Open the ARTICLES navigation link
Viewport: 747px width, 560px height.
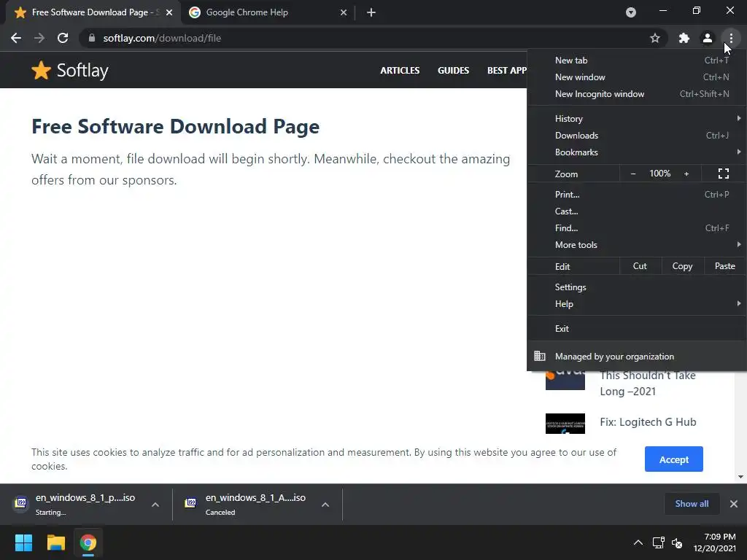click(x=400, y=71)
